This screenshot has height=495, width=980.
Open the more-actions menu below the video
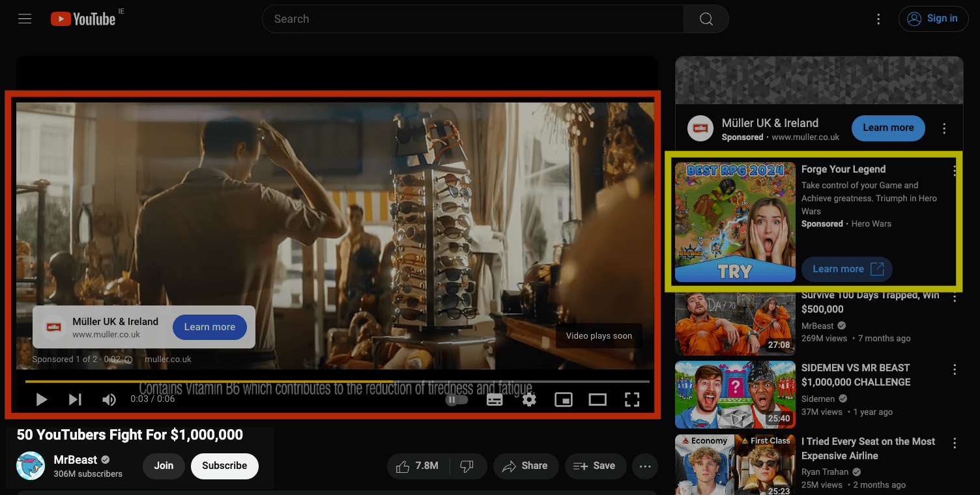(645, 466)
